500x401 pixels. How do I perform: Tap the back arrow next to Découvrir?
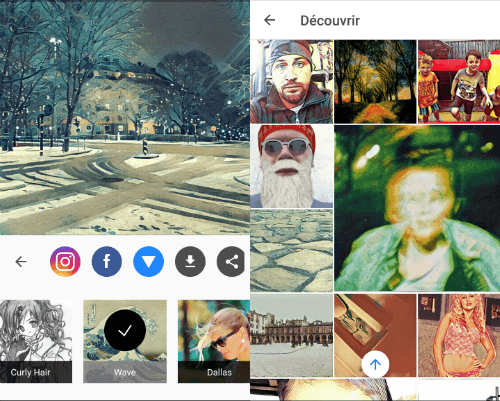[x=269, y=20]
